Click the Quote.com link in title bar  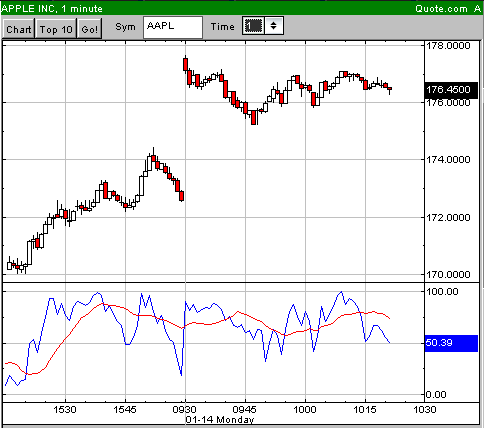coord(441,9)
